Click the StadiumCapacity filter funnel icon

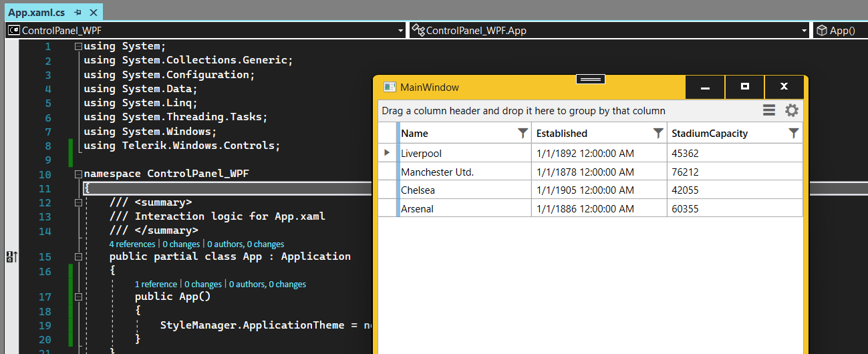tap(793, 134)
